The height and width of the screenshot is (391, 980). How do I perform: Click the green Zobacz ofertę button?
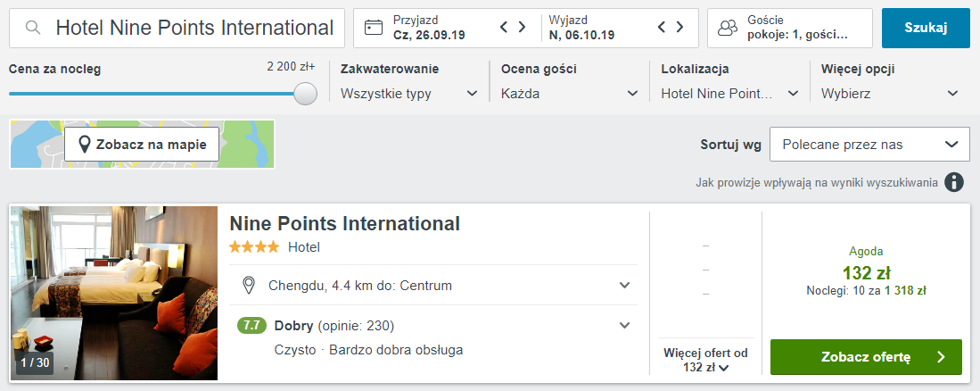click(x=866, y=357)
